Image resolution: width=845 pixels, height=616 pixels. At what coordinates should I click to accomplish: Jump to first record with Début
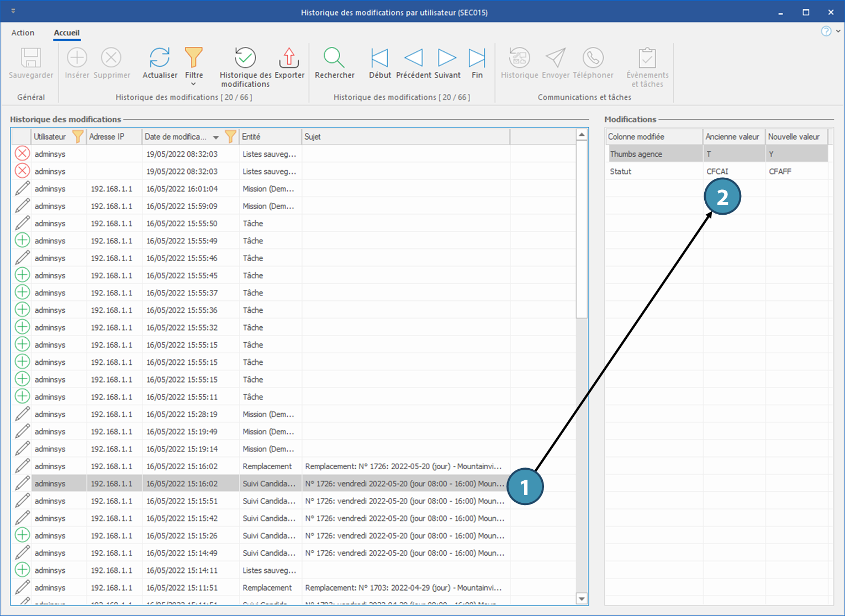[x=379, y=58]
